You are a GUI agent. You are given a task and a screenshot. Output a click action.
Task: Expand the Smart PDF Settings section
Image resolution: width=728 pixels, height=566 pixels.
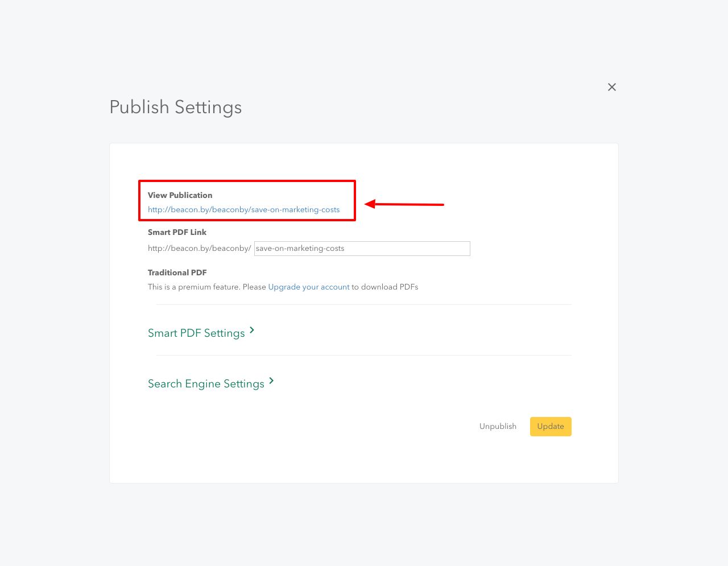pos(196,333)
